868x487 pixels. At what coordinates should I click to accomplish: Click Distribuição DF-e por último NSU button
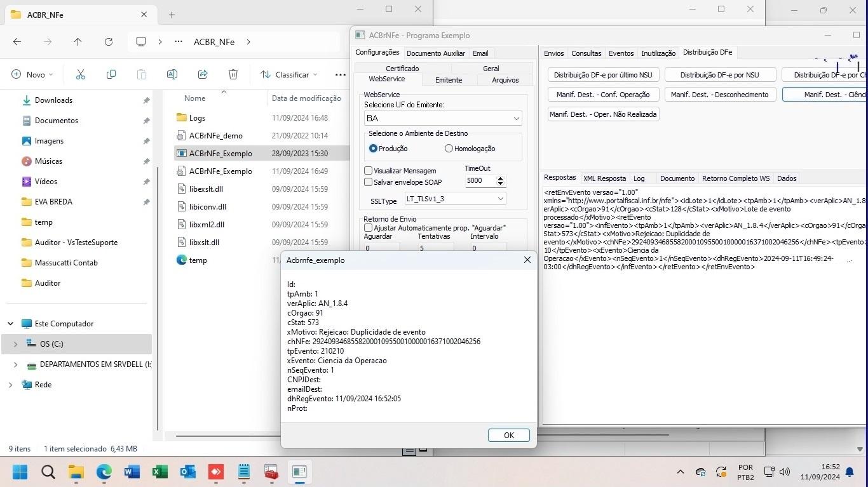[x=604, y=75]
